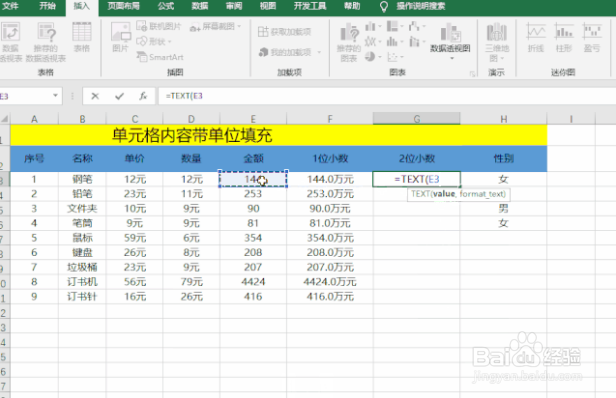
Task: Insert a Line sparkline (折线)
Action: tap(536, 38)
